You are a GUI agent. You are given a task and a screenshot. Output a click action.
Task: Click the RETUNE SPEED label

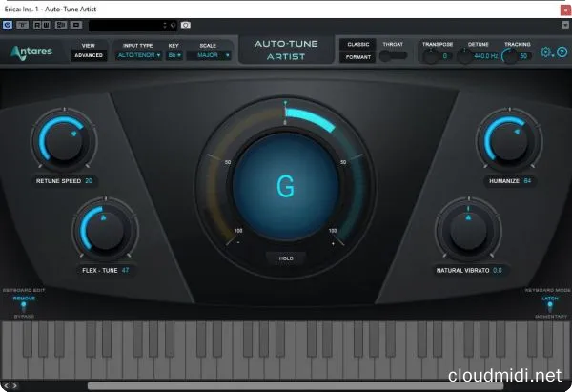pos(58,180)
